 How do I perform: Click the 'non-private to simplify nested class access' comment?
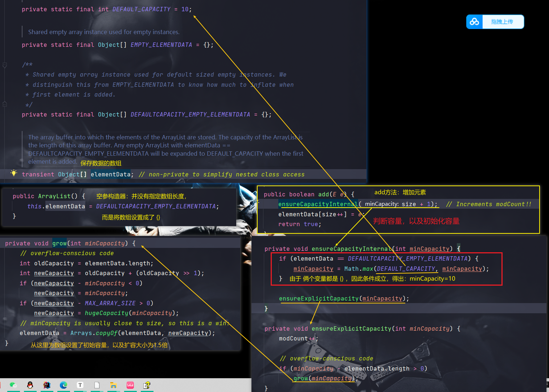[222, 175]
